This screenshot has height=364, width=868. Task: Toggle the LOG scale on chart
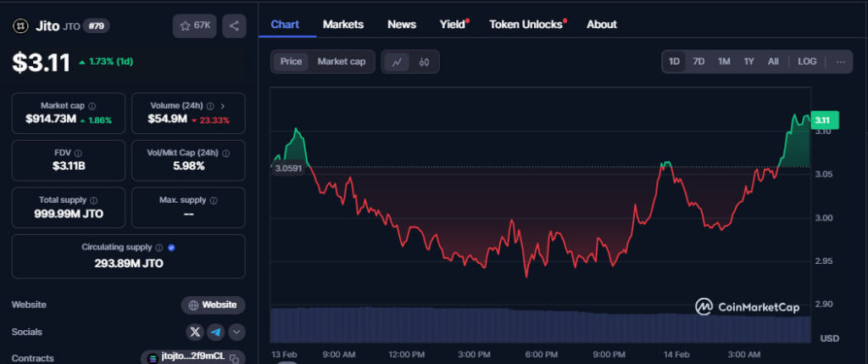[x=807, y=62]
